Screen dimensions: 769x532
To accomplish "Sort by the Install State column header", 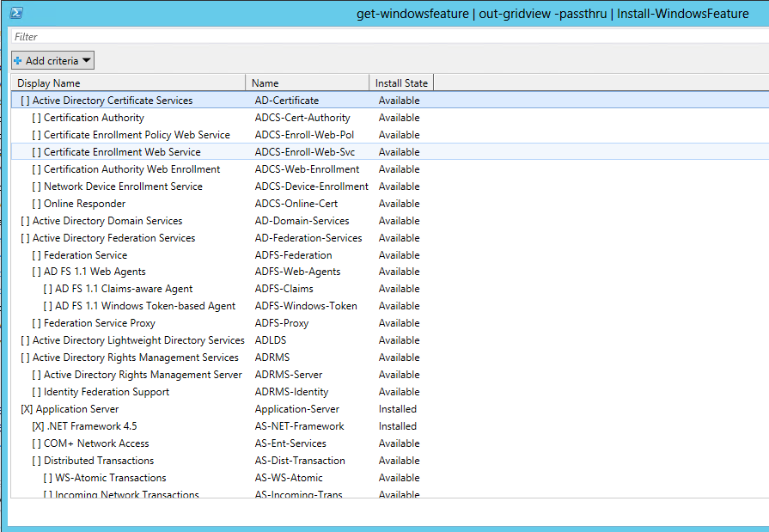I will (x=400, y=83).
